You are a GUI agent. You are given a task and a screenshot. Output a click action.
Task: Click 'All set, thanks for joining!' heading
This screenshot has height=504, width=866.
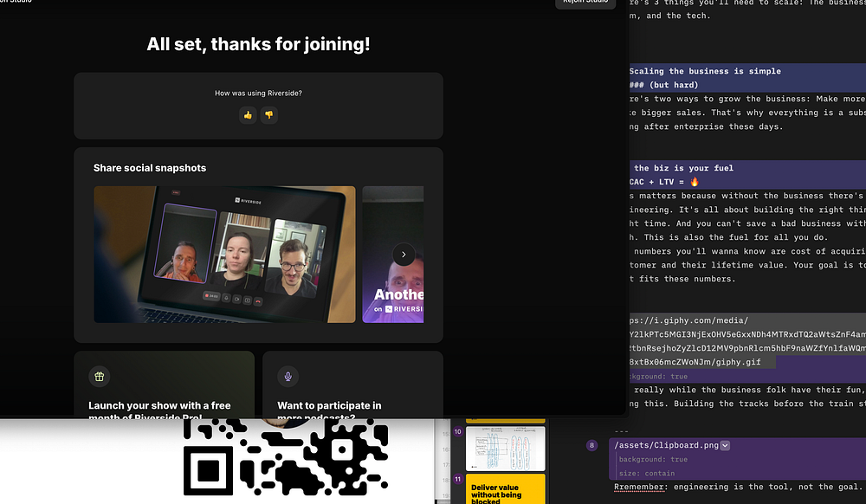click(258, 44)
